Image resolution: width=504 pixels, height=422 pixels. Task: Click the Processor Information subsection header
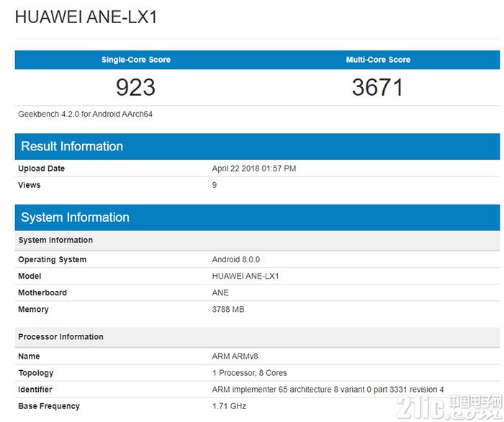[60, 336]
